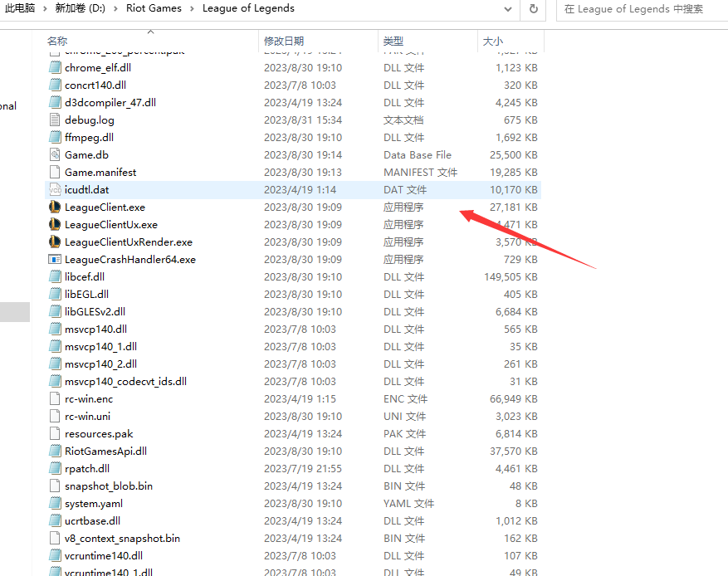The image size is (728, 576).
Task: Select the msvcp140_2.dll file name
Action: (x=100, y=364)
